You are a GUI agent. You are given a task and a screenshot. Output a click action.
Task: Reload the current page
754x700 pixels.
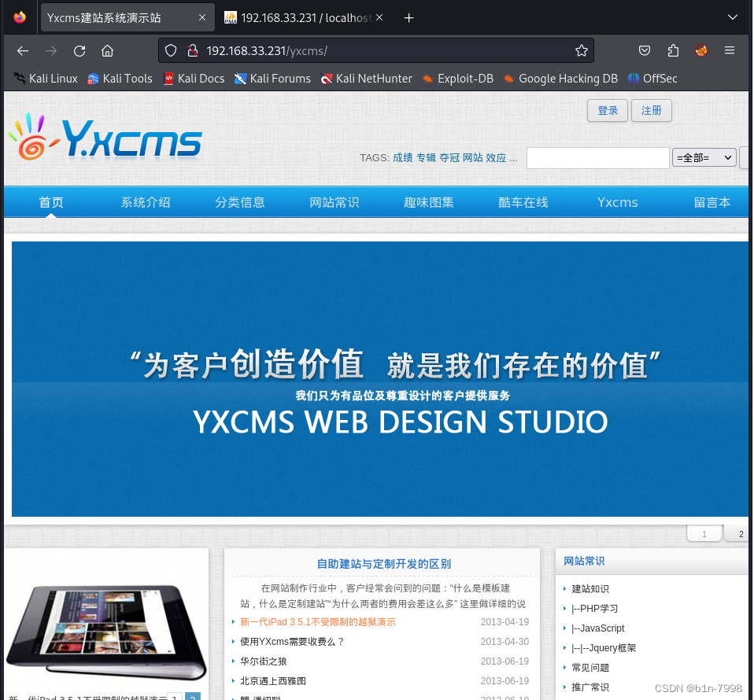pos(79,51)
